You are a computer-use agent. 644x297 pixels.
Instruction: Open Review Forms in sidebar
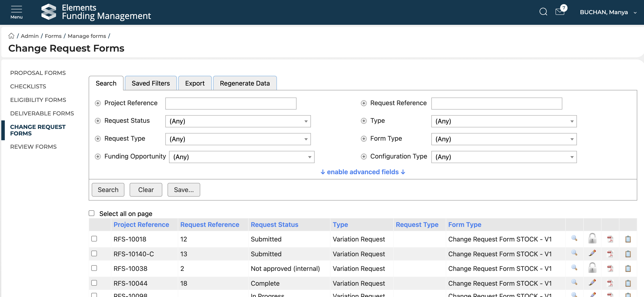[33, 147]
